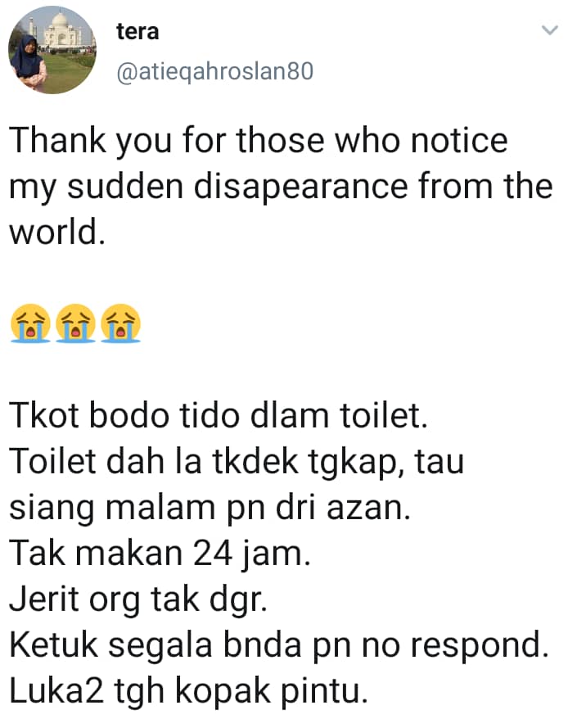Select the last line "Luka2 tgh kopak pintu."
The image size is (577, 728).
click(188, 691)
